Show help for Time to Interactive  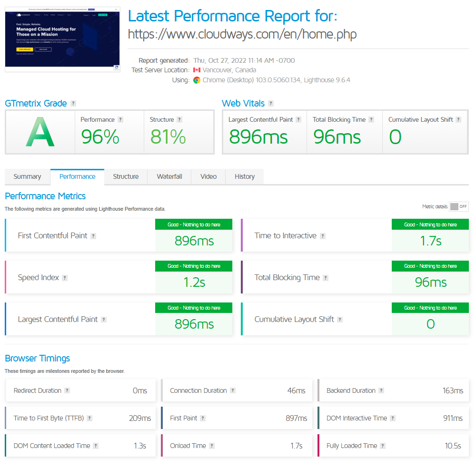pyautogui.click(x=322, y=236)
